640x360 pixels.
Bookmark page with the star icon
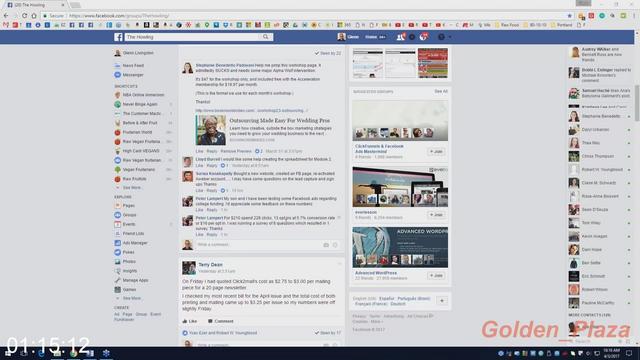(570, 16)
